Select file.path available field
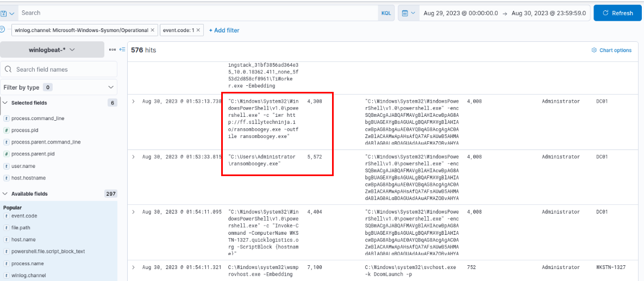644x281 pixels. (22, 228)
